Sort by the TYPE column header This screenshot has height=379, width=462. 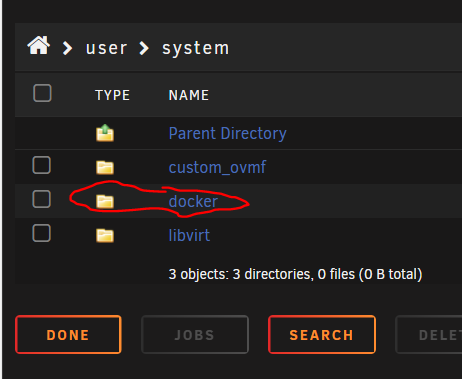tap(112, 95)
